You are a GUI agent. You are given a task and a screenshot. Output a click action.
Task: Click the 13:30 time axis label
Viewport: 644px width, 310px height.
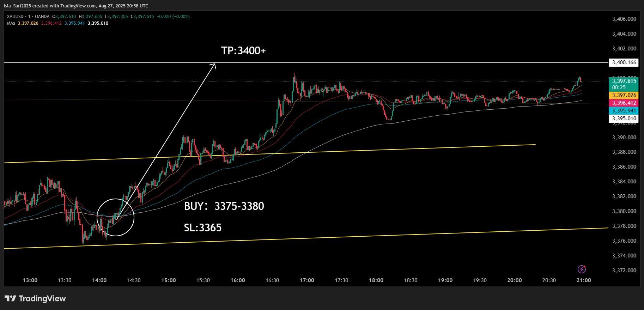pyautogui.click(x=65, y=280)
